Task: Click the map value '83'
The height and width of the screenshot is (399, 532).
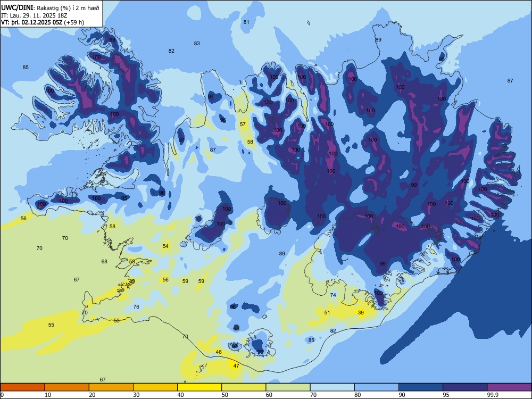Action: click(197, 43)
